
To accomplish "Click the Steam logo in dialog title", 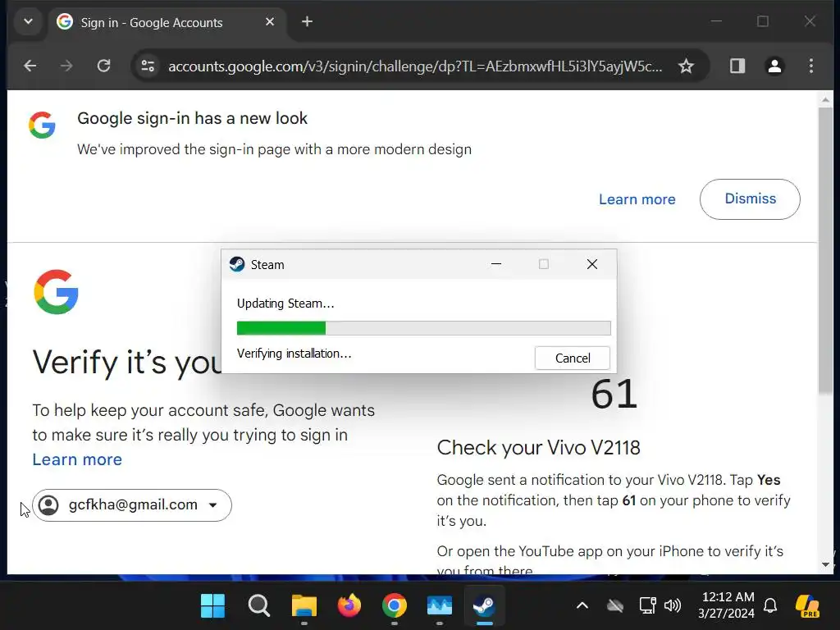I will click(237, 264).
